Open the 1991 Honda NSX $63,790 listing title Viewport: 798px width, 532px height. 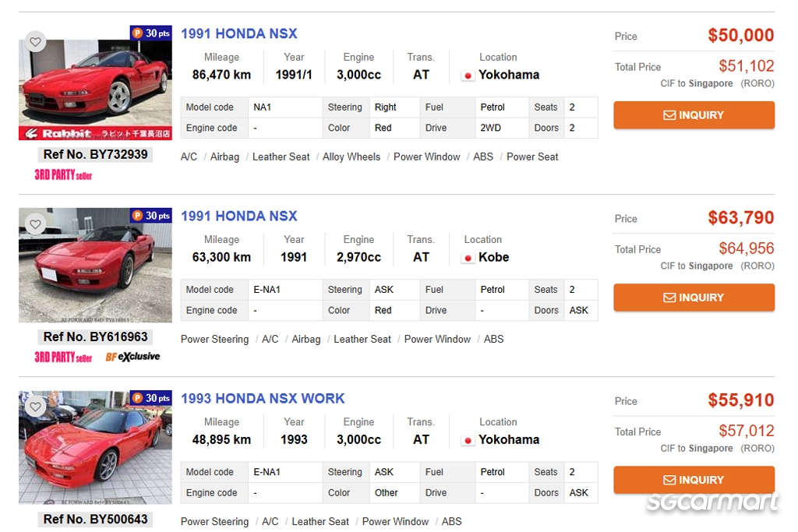coord(238,216)
